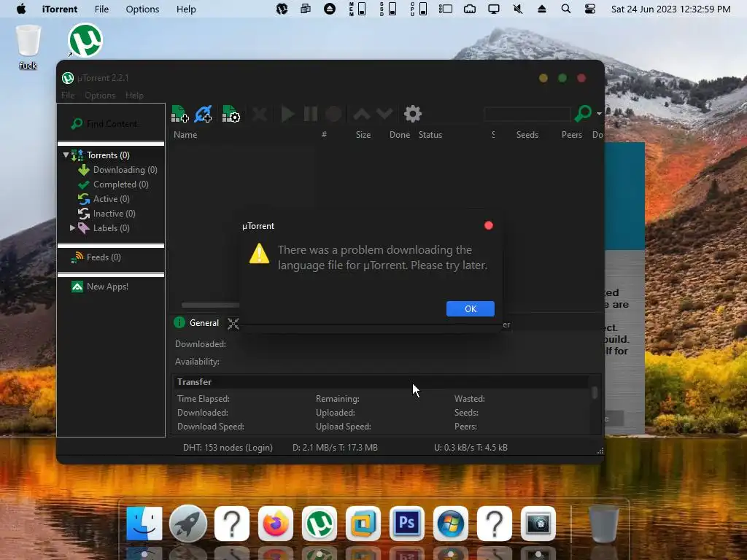
Task: Select Feeds (0) in sidebar
Action: tap(104, 257)
